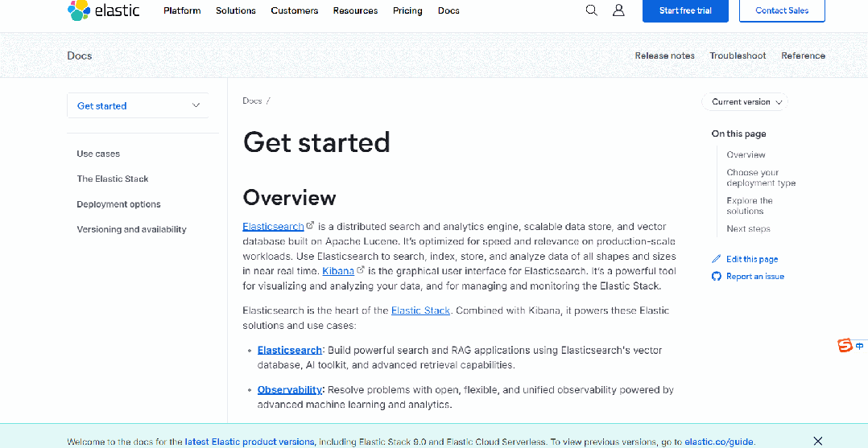Viewport: 868px width, 448px height.
Task: Jump to Explore the solutions
Action: (750, 206)
